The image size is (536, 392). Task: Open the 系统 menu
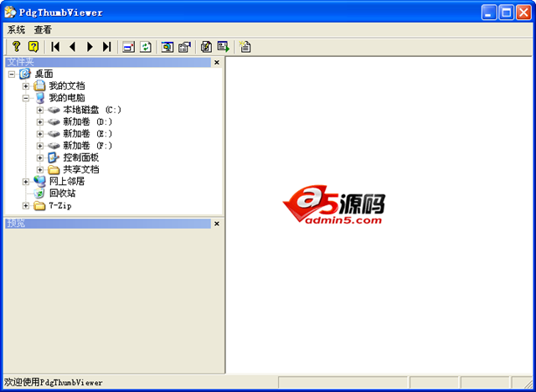16,29
